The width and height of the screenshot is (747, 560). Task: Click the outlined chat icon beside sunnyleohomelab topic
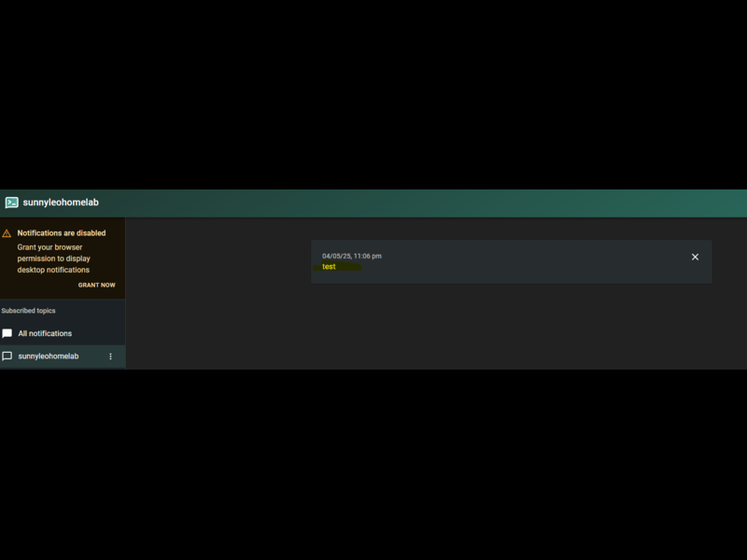(x=7, y=357)
